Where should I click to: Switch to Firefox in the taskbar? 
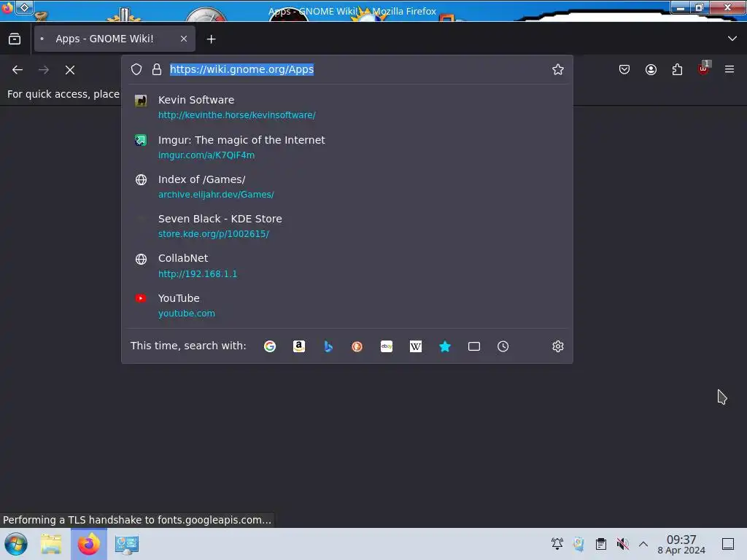[89, 544]
